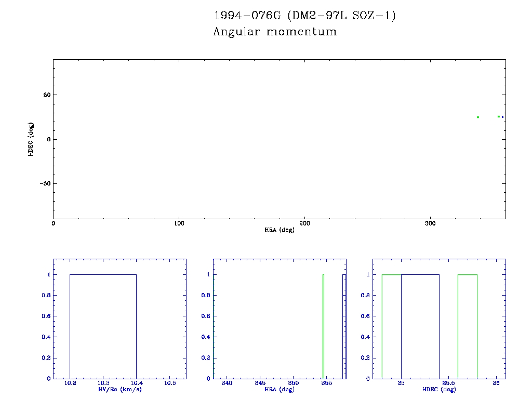Click the "25.5" tick label on the HDEC histogram
The height and width of the screenshot is (399, 532).
448,383
